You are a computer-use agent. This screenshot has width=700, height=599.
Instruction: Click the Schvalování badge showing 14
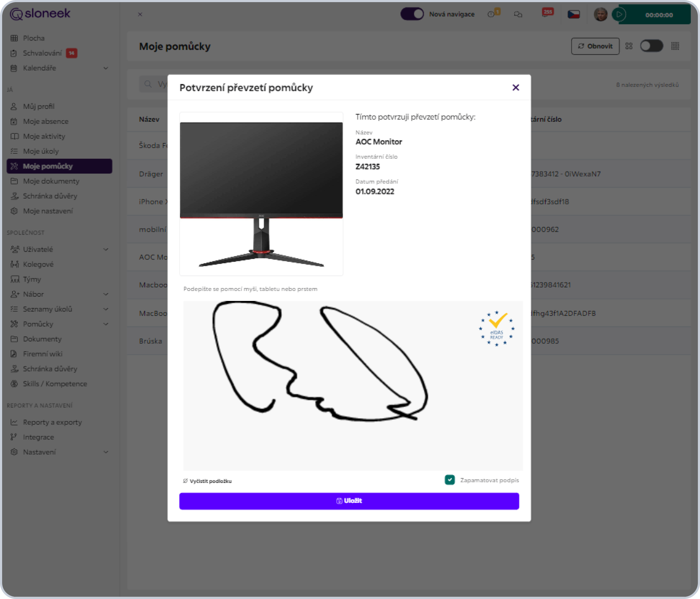coord(71,53)
